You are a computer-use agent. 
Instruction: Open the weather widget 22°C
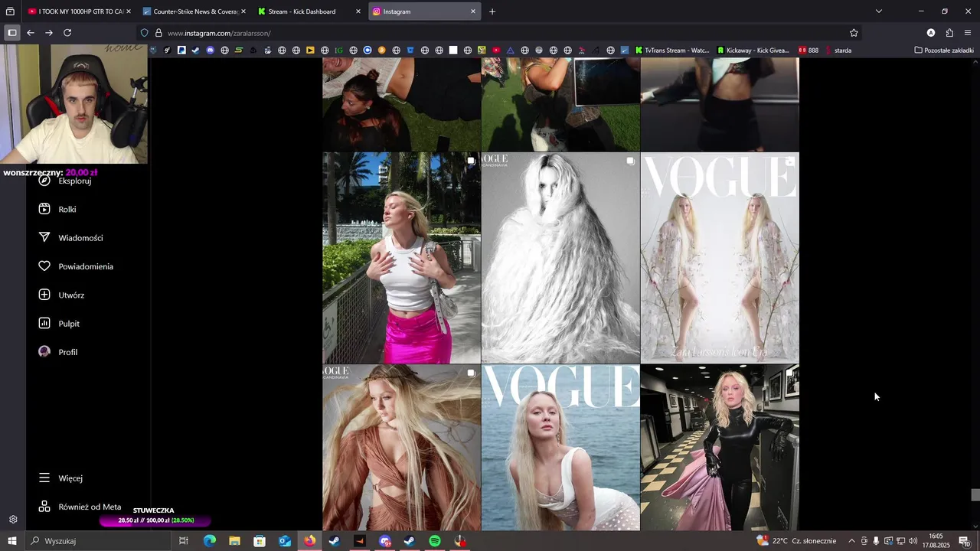[x=796, y=541]
